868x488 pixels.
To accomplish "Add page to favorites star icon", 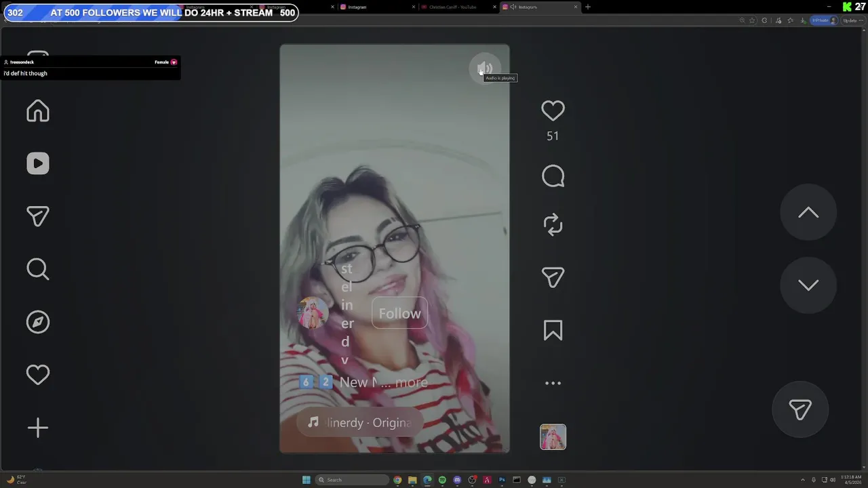I will click(x=752, y=20).
